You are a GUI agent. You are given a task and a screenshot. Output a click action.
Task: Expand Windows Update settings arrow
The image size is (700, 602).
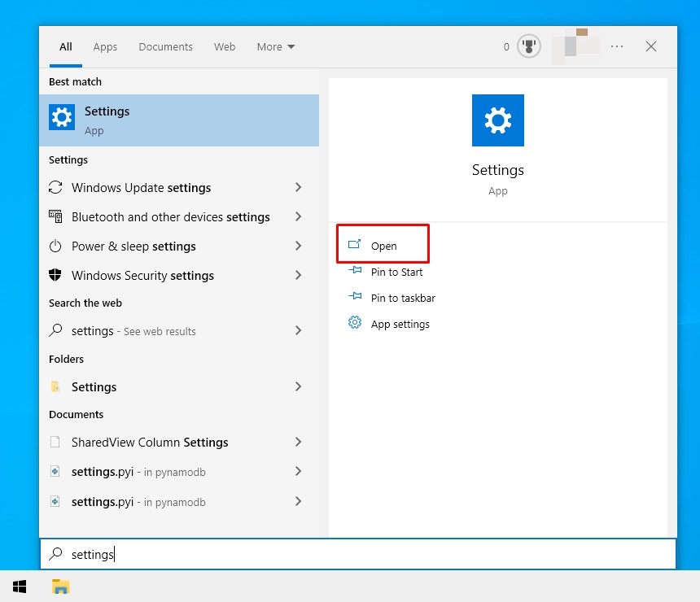(x=298, y=187)
